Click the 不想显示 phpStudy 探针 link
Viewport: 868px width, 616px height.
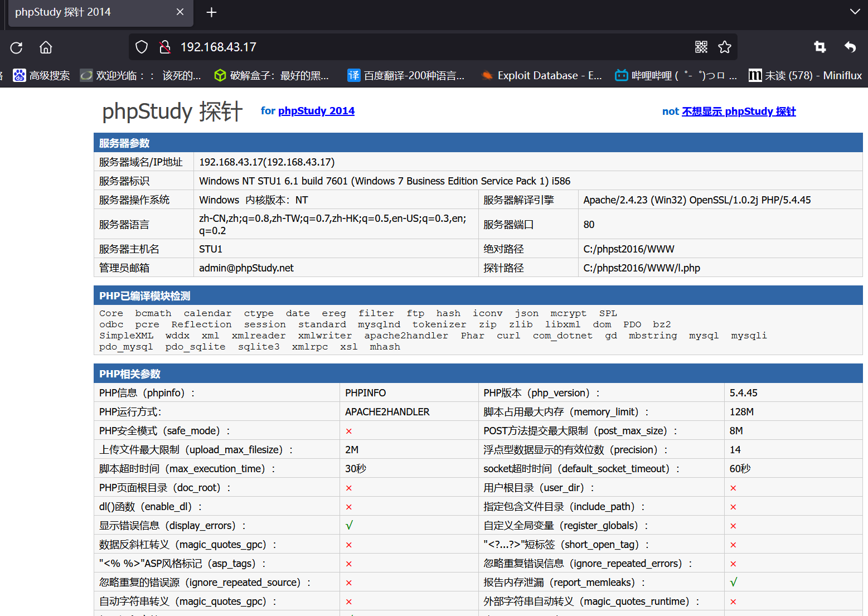739,111
